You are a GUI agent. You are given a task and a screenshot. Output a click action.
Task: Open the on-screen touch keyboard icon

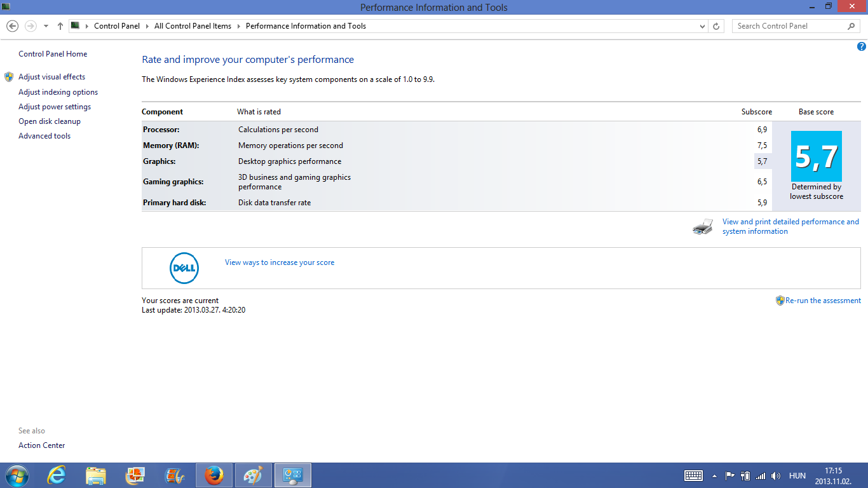[x=693, y=475]
